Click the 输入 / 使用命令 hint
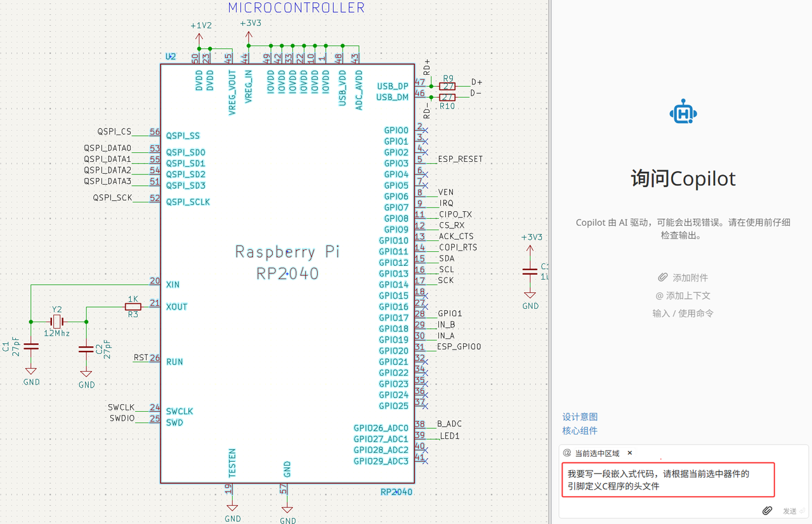 [x=683, y=313]
